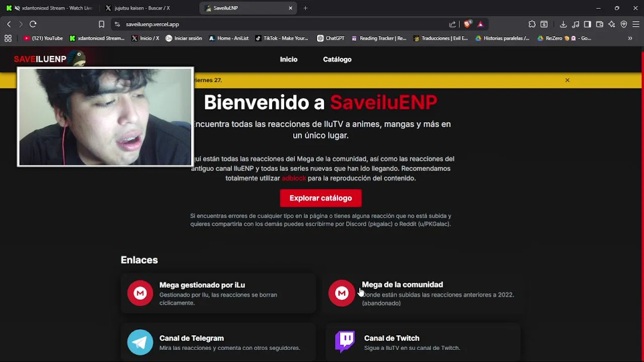Screen dimensions: 644x362
Task: Open the extensions puzzle icon
Action: pos(532,24)
